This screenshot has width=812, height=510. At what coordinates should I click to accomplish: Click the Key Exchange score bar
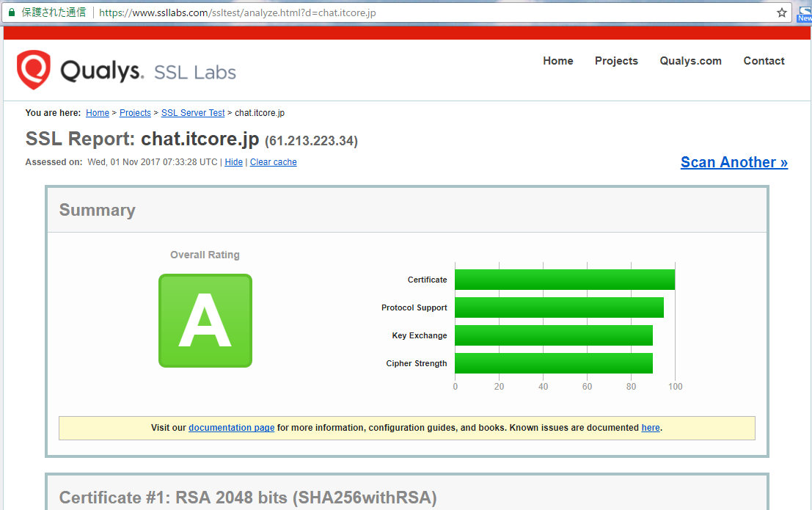(x=554, y=335)
